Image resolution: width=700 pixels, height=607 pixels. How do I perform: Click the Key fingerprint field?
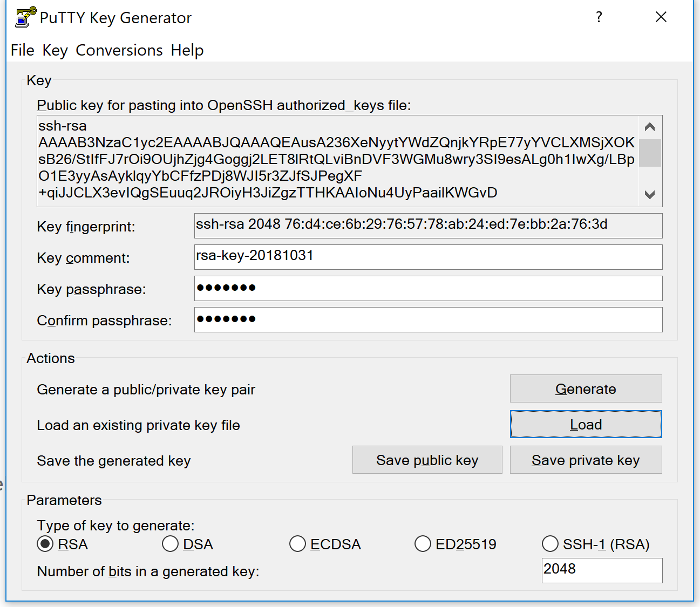point(428,226)
